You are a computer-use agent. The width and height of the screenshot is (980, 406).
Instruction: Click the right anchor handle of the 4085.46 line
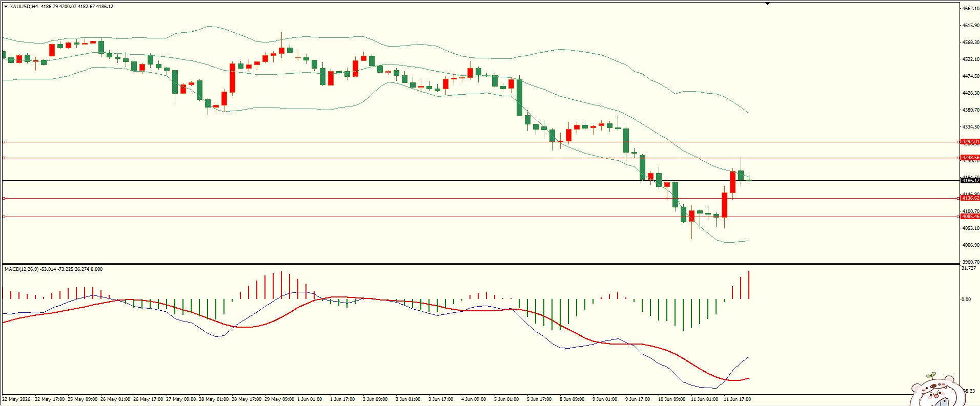pyautogui.click(x=958, y=217)
